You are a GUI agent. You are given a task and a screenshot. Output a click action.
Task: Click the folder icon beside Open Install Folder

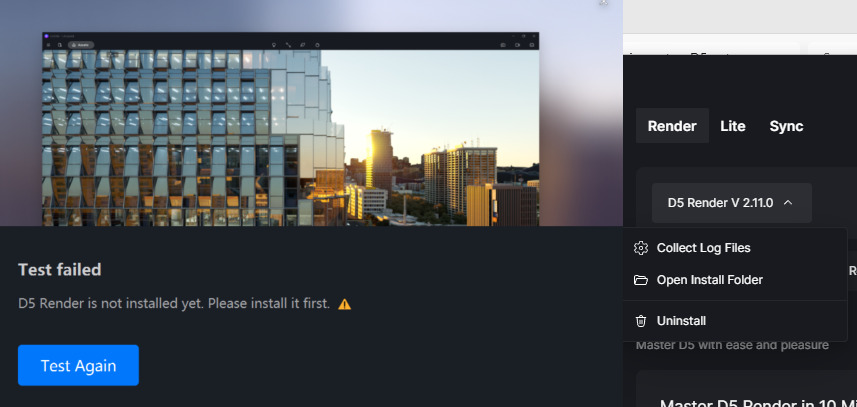641,280
